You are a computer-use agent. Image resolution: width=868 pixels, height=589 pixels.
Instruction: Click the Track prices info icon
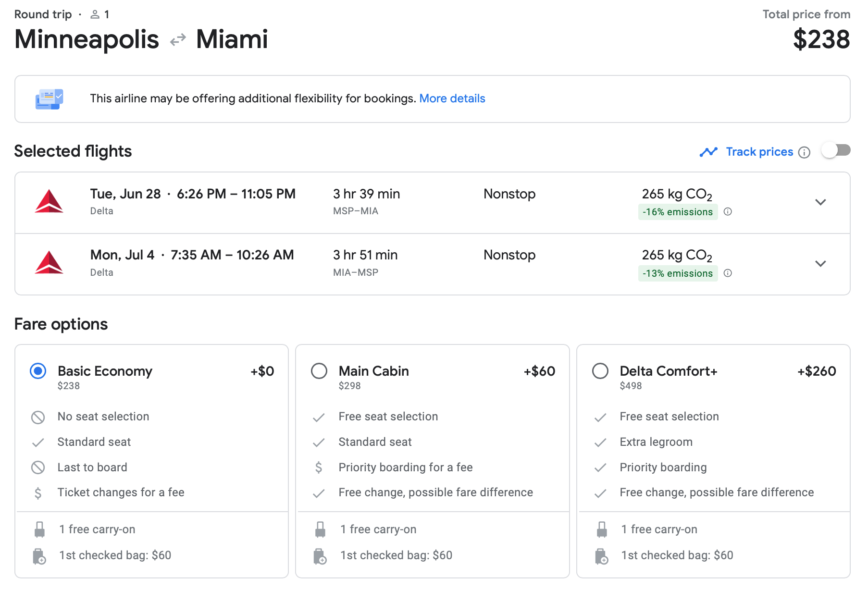804,152
